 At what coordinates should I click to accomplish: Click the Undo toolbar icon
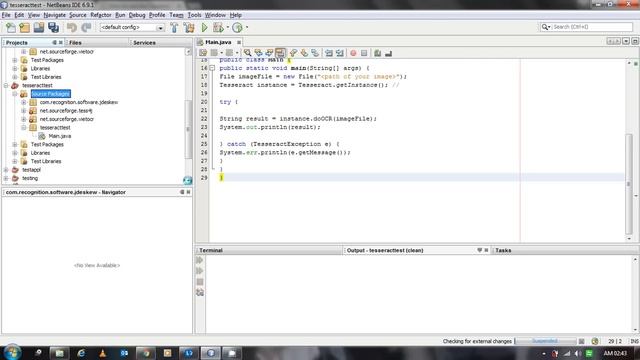pyautogui.click(x=72, y=27)
